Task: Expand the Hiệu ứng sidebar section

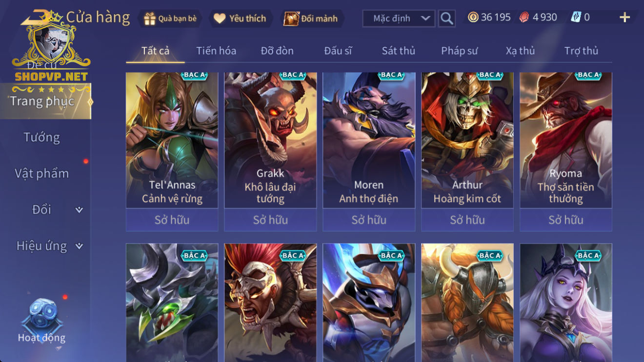Action: tap(79, 246)
